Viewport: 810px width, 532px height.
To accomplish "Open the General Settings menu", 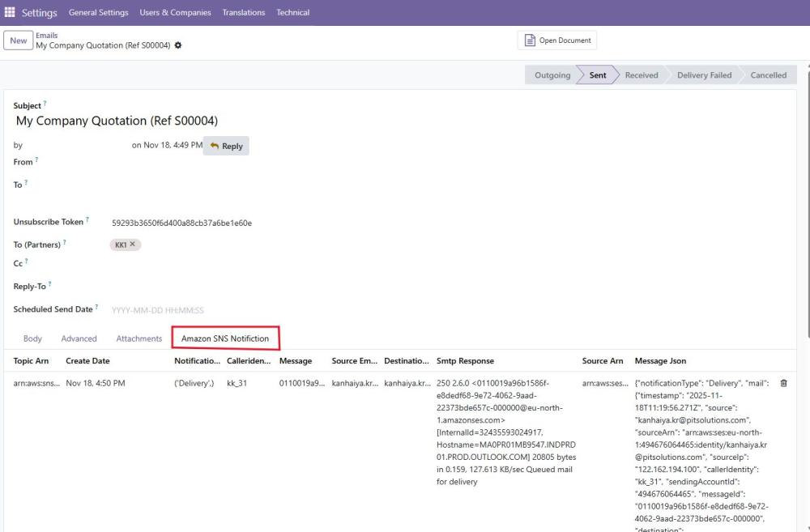I will point(98,12).
